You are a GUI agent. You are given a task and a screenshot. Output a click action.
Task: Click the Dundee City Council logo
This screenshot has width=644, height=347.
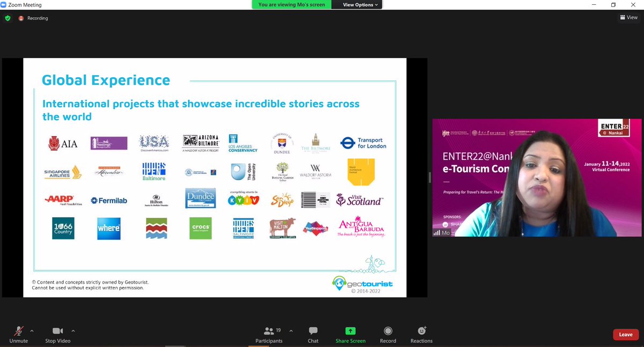[201, 198]
